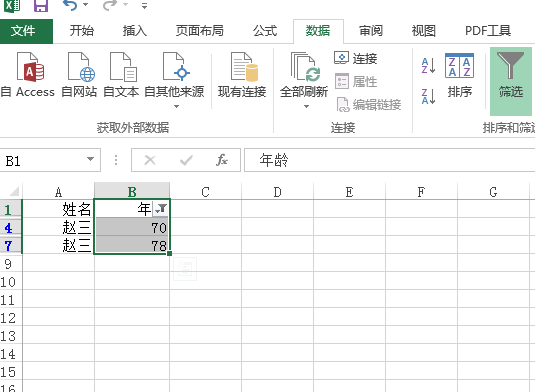535x392 pixels.
Task: Open the undo history dropdown arrow
Action: (x=86, y=5)
